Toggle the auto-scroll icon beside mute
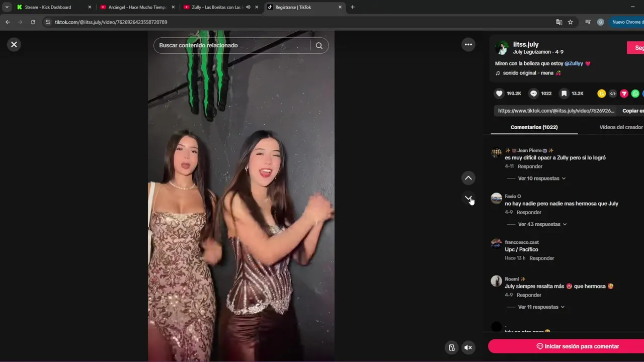Screen dimensions: 644x362 coord(452,347)
